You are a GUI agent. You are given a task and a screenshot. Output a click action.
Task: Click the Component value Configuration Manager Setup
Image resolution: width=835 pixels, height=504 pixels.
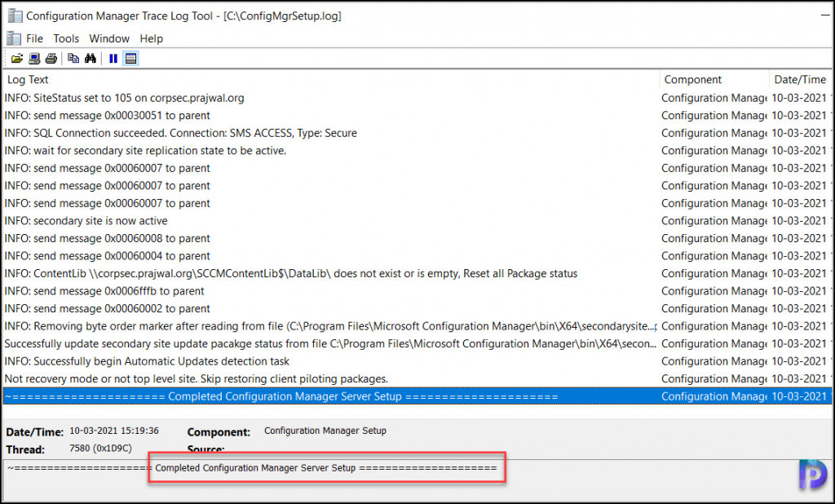tap(325, 431)
